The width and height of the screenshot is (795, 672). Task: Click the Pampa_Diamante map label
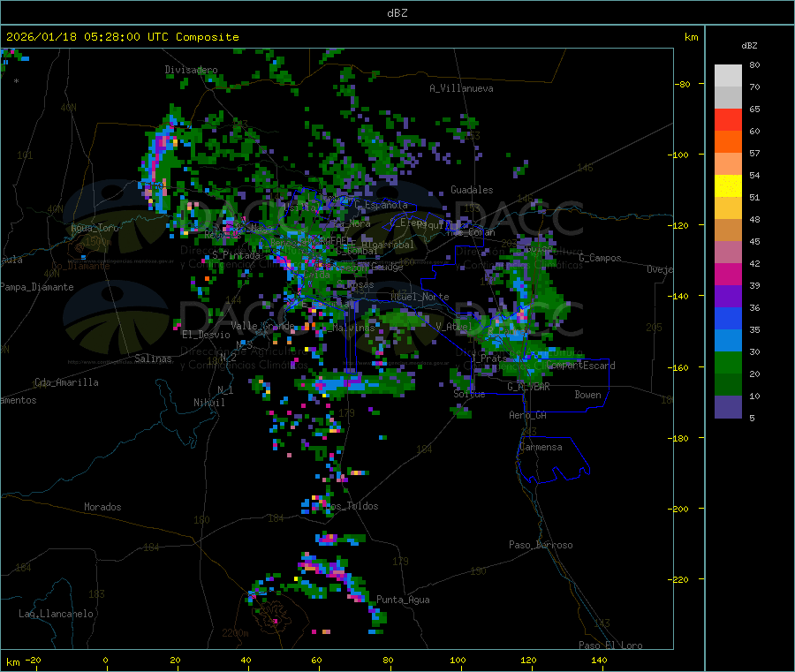pos(36,287)
